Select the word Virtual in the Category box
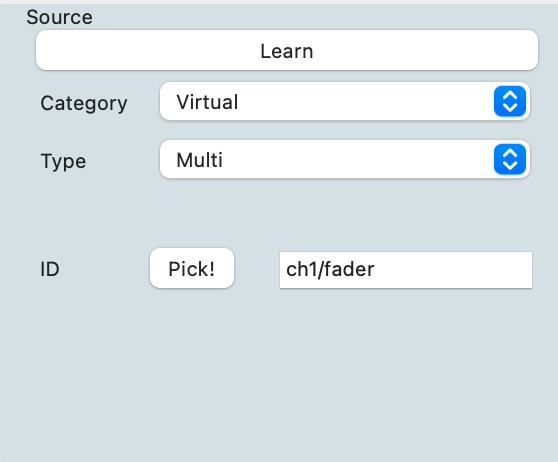558x462 pixels. [207, 102]
